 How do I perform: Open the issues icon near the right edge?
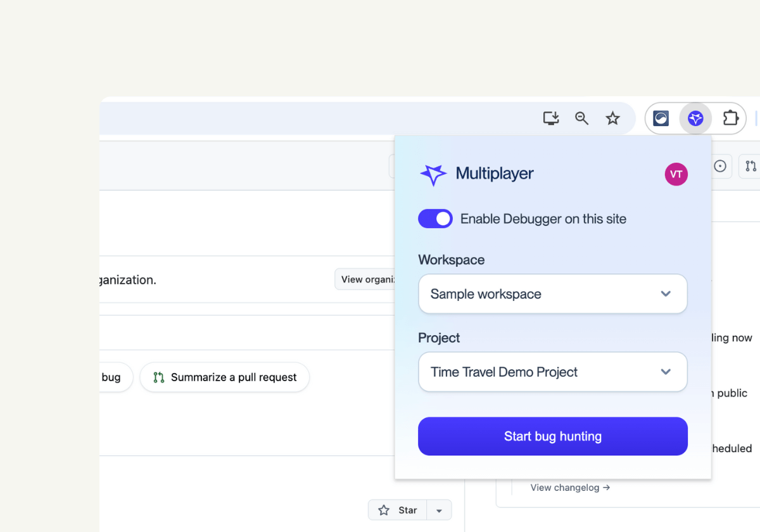tap(721, 166)
